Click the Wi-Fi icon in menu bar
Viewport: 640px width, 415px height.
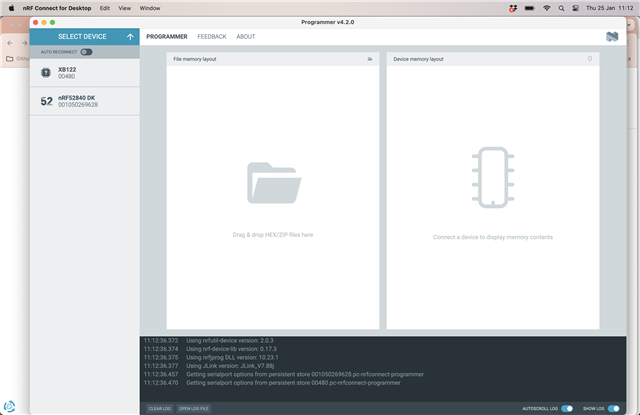[x=547, y=8]
